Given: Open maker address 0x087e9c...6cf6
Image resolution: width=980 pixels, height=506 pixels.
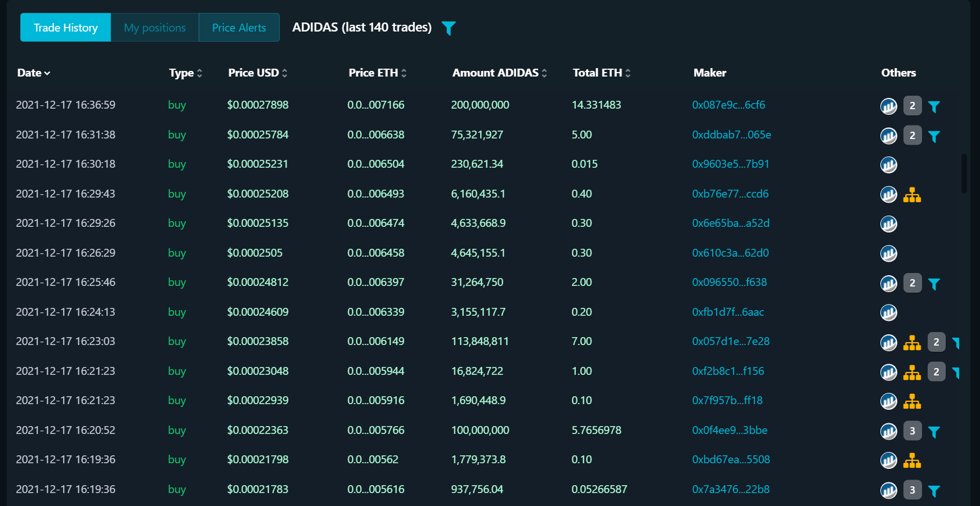Looking at the screenshot, I should click(728, 105).
